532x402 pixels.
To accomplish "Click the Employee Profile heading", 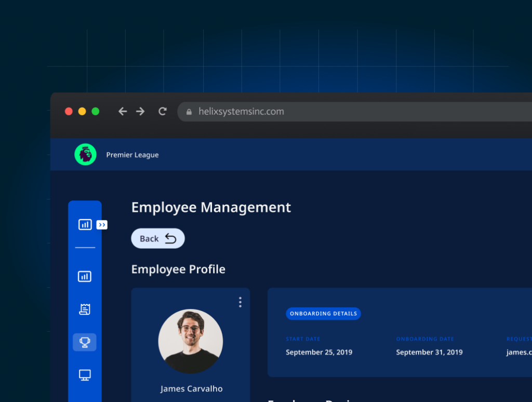I will coord(178,270).
